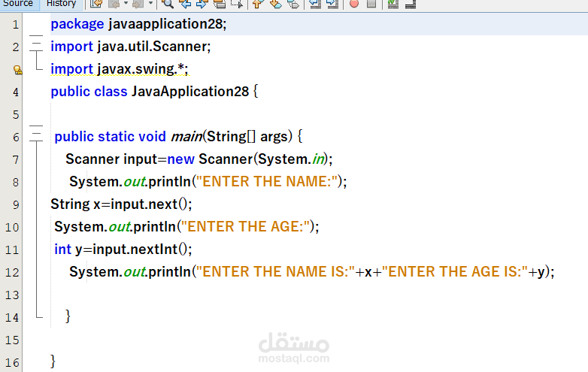Click 'java.util.Scanner;' import text
Screen dimensions: 588x372
click(153, 47)
